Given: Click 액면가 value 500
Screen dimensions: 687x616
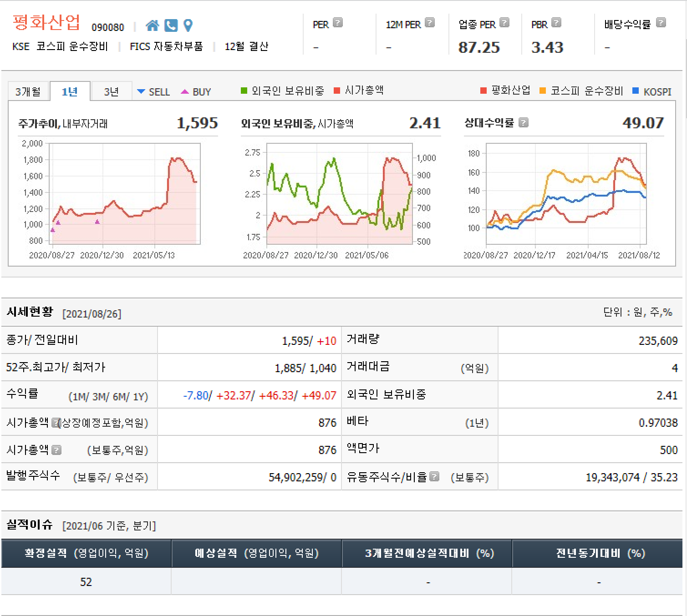Looking at the screenshot, I should click(x=669, y=450).
